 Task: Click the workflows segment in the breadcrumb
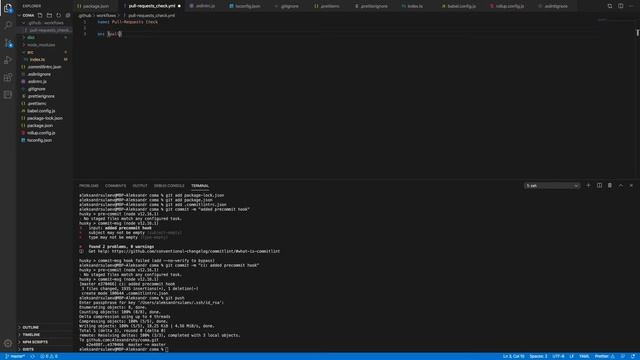[106, 16]
